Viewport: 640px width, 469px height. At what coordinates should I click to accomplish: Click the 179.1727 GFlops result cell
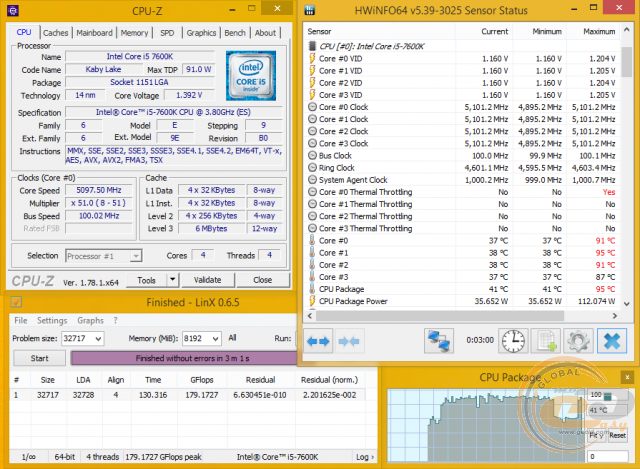click(x=202, y=395)
